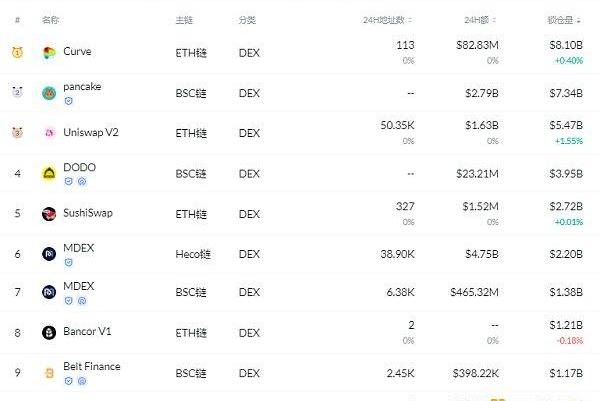Click the gold rank 1 medal icon
The image size is (600, 401).
point(17,52)
